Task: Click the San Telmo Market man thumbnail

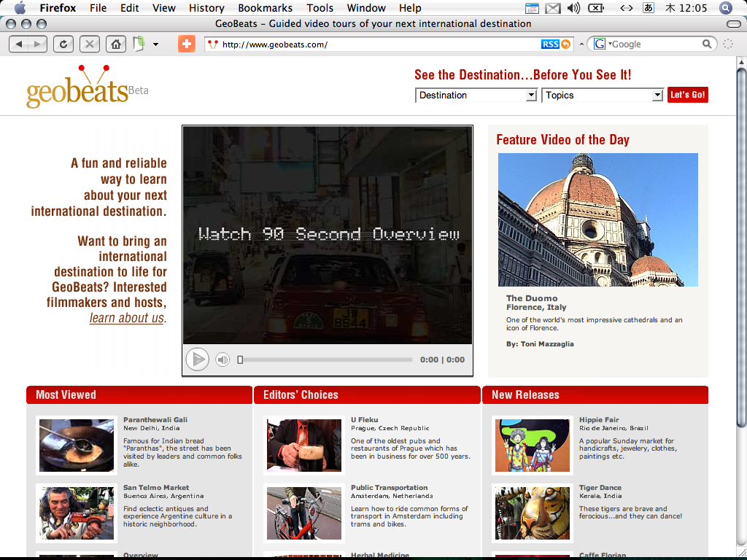Action: tap(76, 513)
